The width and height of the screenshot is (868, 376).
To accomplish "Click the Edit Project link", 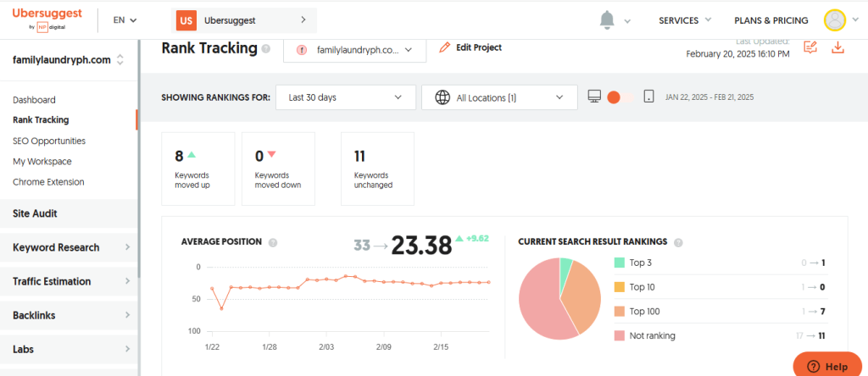I will pos(470,47).
